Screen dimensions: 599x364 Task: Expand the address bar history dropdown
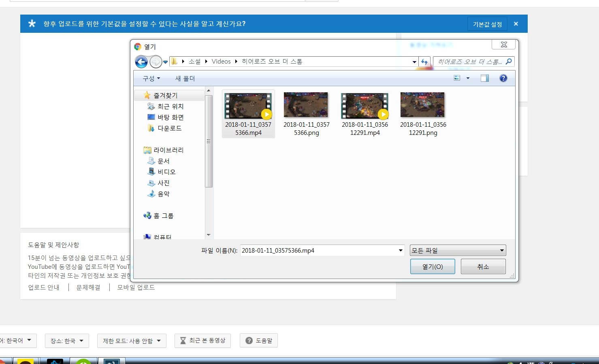tap(414, 62)
